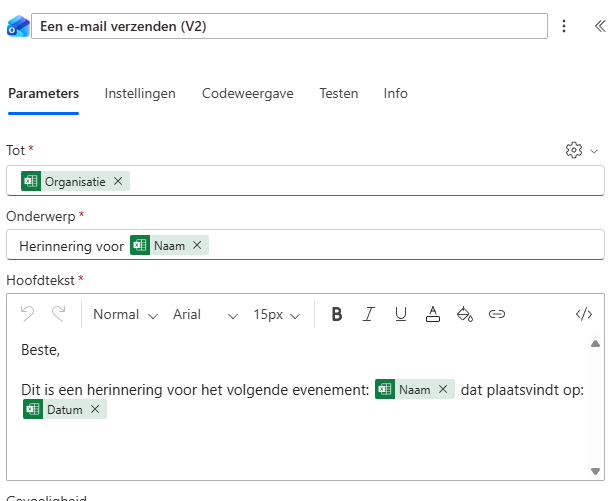
Task: Open the Arial font family dropdown
Action: [205, 314]
